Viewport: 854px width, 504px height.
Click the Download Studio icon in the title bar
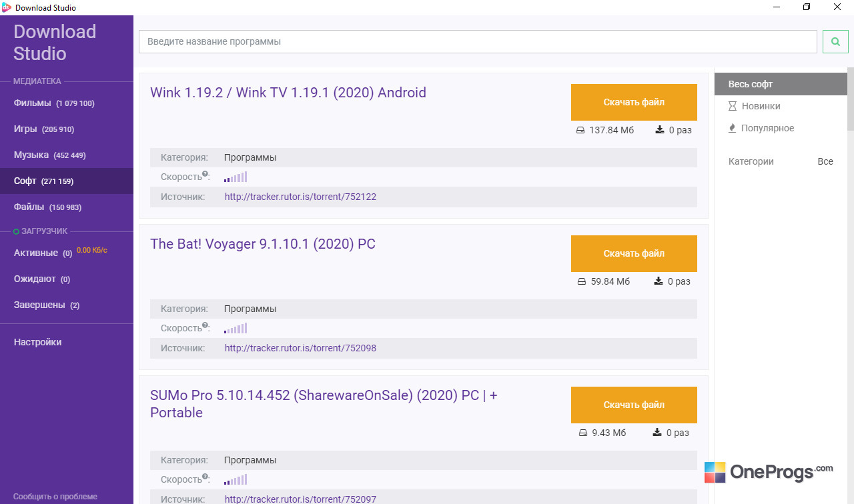coord(7,7)
